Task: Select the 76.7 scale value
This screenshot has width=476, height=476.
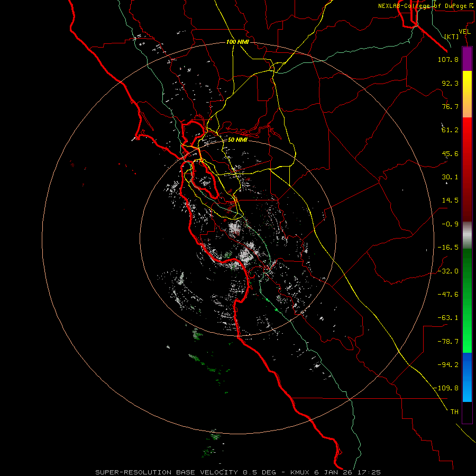Action: 450,106
